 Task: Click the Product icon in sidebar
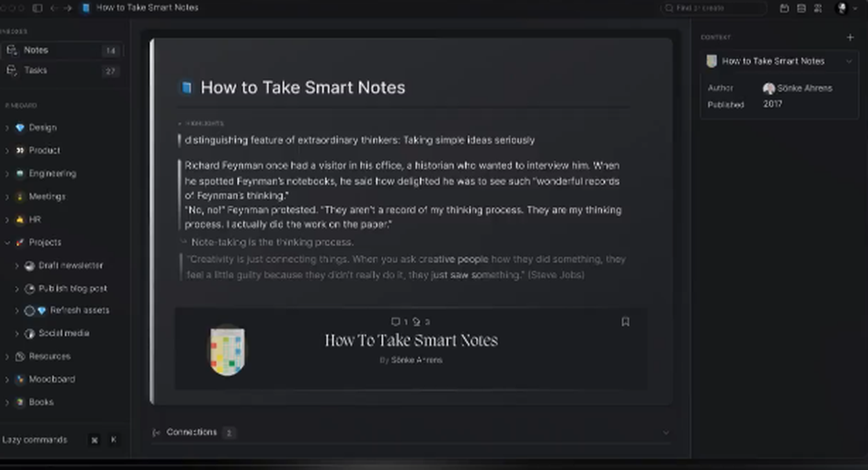point(20,150)
